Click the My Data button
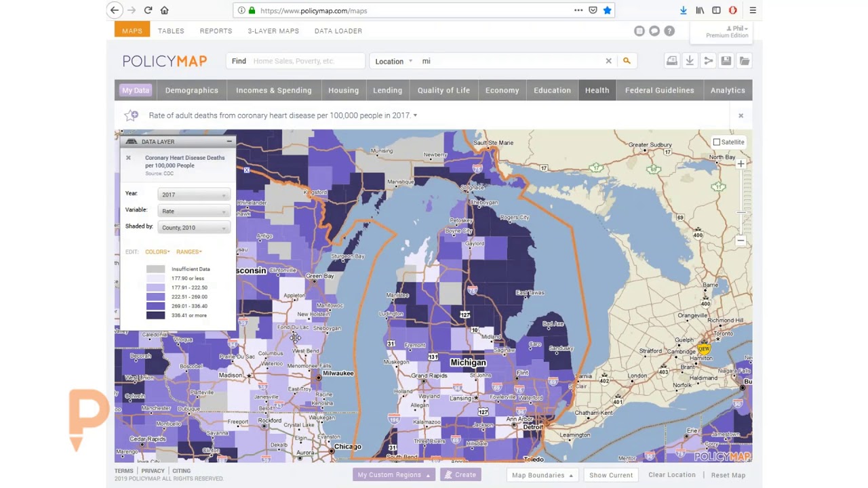Viewport: 868px width, 488px height. tap(136, 90)
